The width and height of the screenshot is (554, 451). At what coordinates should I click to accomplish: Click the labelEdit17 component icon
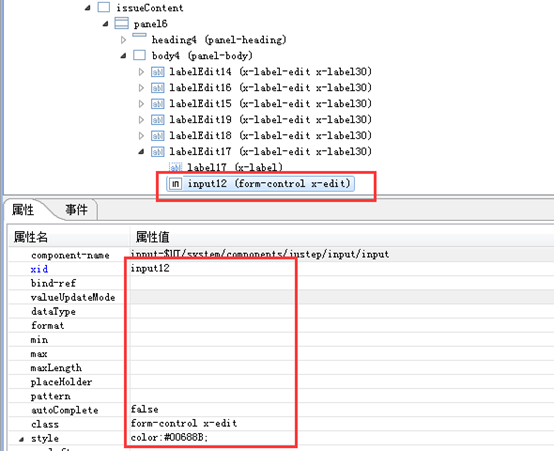[x=158, y=152]
